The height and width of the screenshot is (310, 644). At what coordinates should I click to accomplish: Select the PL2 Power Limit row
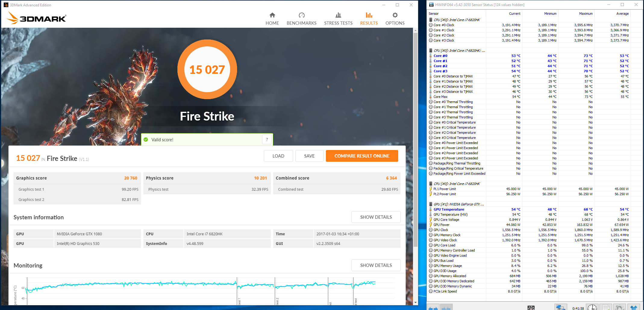tap(529, 194)
